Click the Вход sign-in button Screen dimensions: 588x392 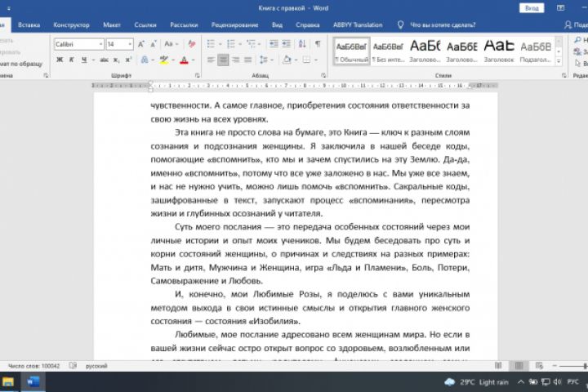(x=532, y=8)
